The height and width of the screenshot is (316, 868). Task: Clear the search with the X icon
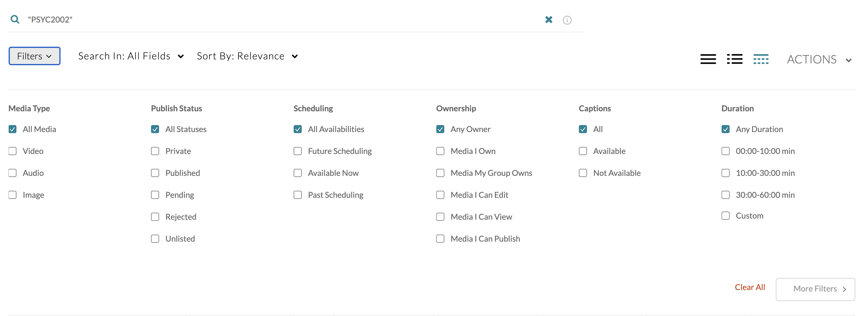point(549,20)
